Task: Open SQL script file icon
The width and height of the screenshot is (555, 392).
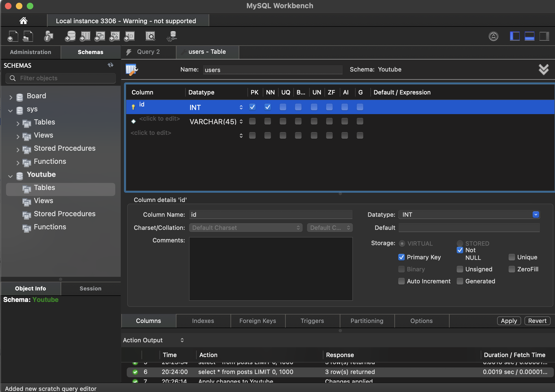Action: coord(28,36)
